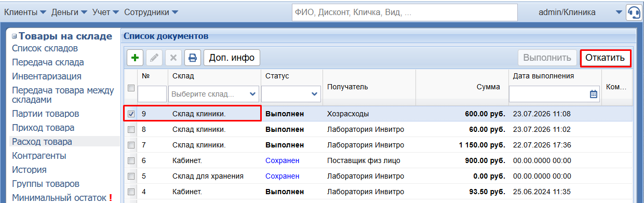
Task: Open Контрагенты in sidebar
Action: (39, 156)
